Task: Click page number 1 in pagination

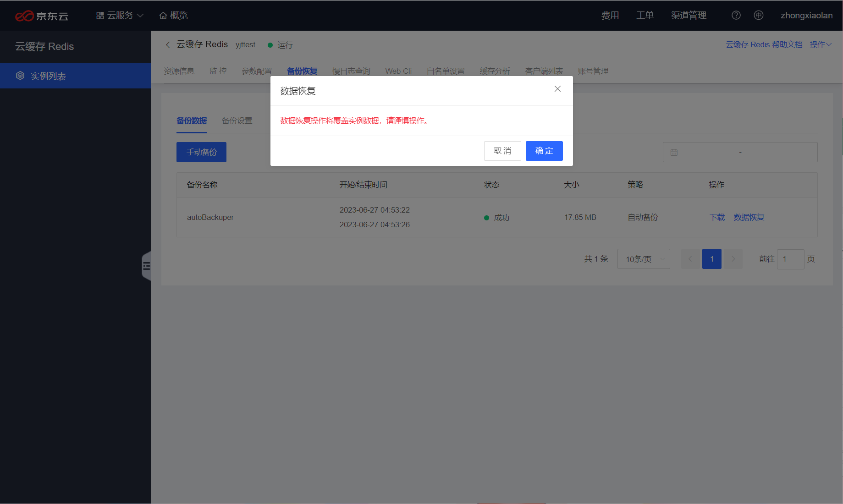Action: (x=712, y=259)
